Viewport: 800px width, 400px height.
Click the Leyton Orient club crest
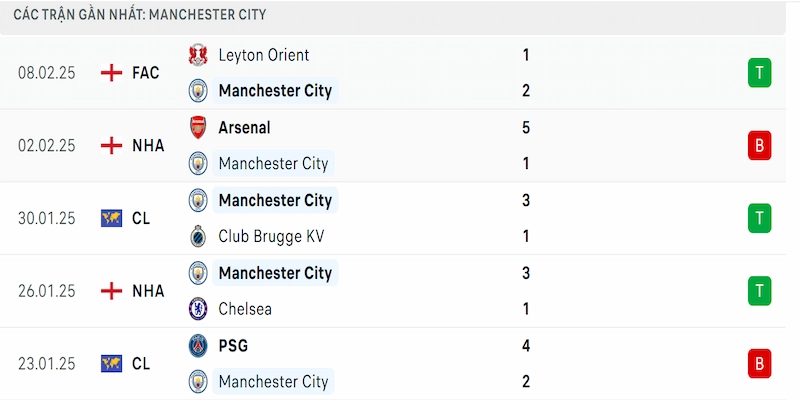pos(198,55)
